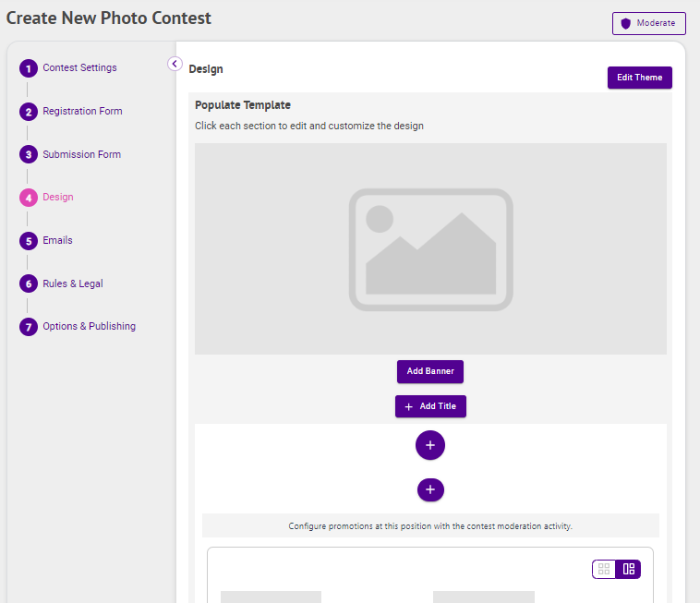
Task: Click the upper round plus button
Action: point(430,445)
